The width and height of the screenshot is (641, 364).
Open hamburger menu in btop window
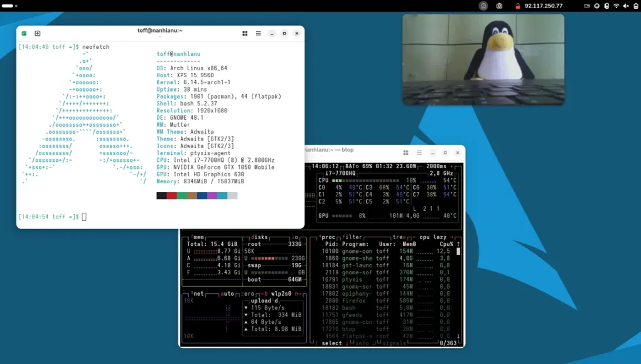(419, 153)
